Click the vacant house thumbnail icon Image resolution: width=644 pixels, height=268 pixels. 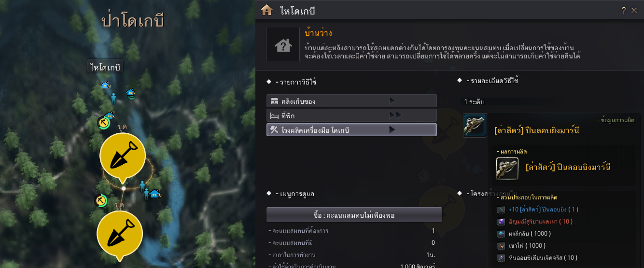(x=283, y=44)
